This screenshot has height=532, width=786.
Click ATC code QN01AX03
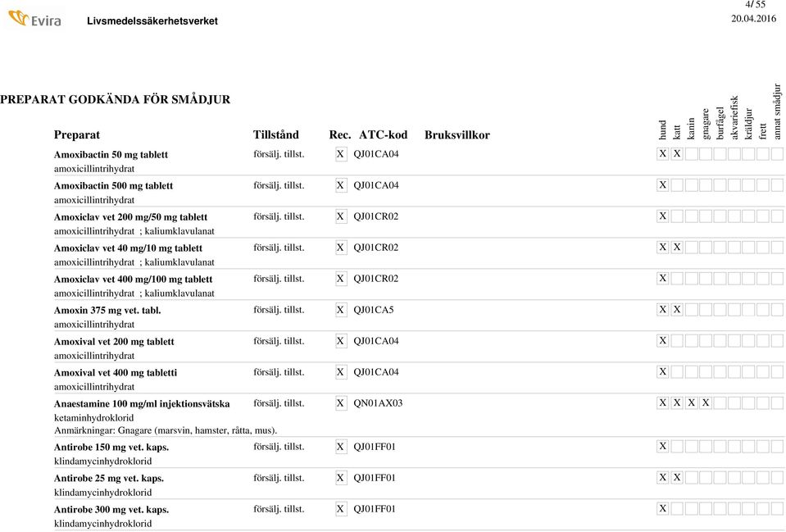[x=378, y=402]
